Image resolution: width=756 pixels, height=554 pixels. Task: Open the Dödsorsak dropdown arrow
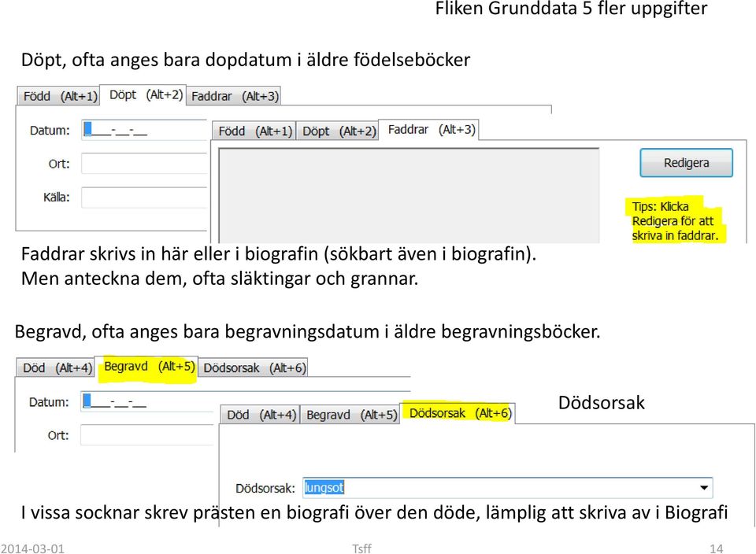click(704, 488)
